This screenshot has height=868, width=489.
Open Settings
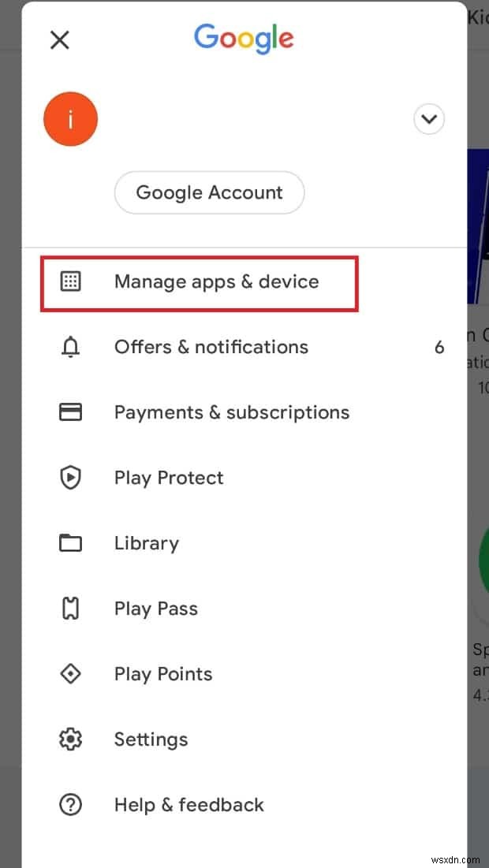pyautogui.click(x=151, y=739)
